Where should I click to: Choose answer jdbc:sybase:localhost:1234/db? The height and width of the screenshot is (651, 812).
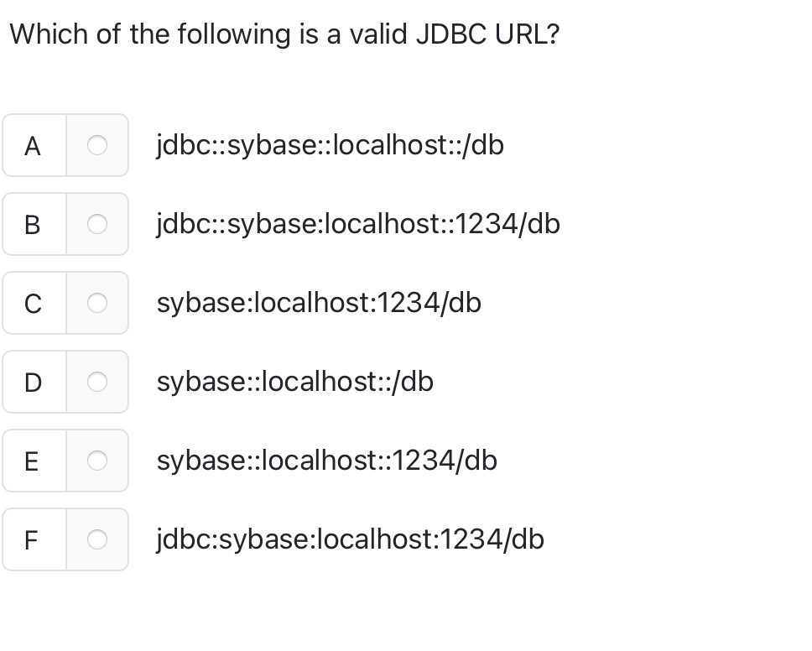tap(350, 539)
